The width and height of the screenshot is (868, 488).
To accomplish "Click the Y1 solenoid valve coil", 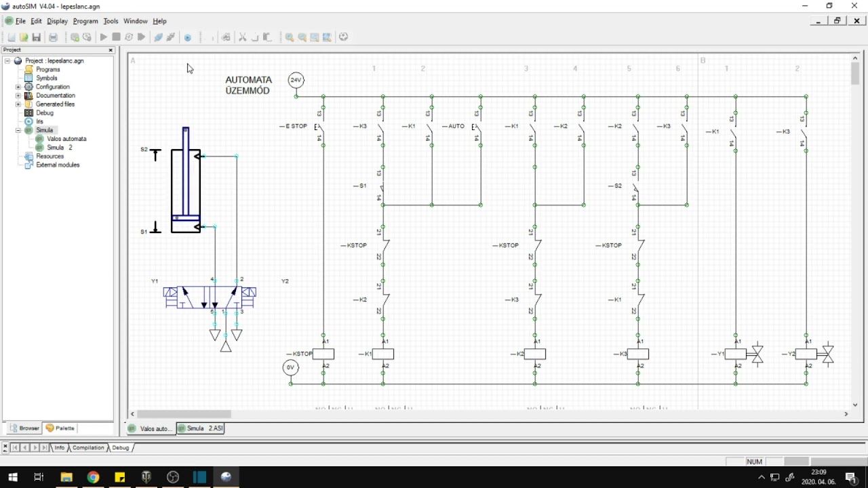I will tap(736, 354).
